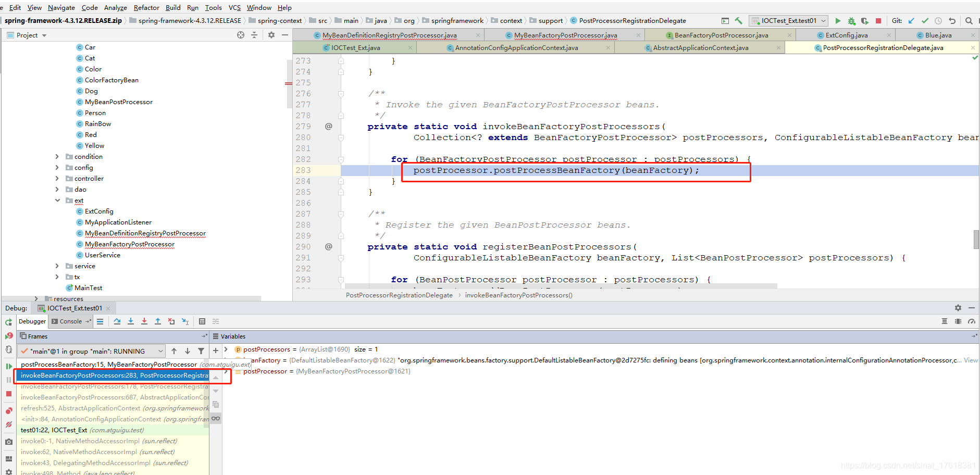
Task: Expand the controller package folder
Action: pyautogui.click(x=57, y=179)
